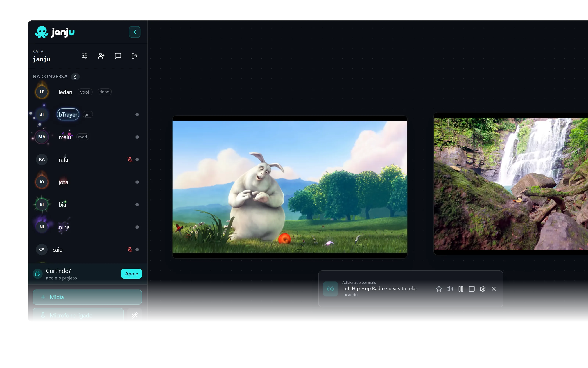
Task: Click the status dot beside malu
Action: 137,137
